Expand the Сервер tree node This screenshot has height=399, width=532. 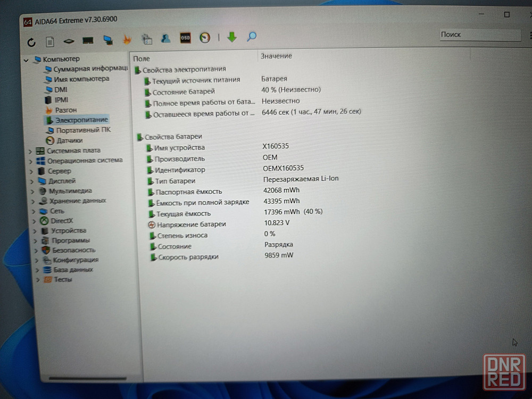click(x=31, y=172)
